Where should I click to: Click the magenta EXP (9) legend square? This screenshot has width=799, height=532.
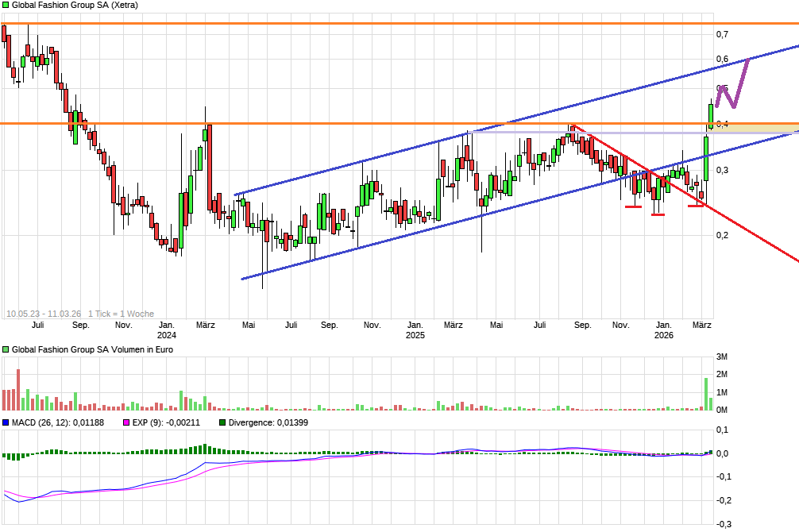coord(125,422)
